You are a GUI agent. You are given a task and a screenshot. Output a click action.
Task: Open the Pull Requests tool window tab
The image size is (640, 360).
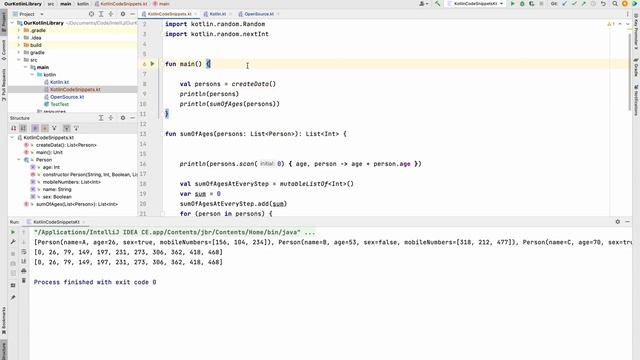pos(4,85)
